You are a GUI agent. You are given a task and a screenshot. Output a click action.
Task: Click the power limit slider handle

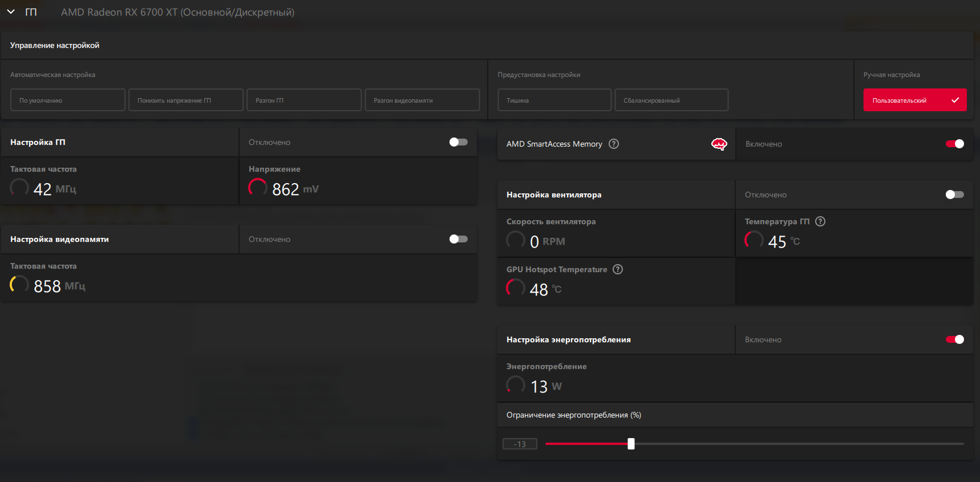pyautogui.click(x=631, y=444)
